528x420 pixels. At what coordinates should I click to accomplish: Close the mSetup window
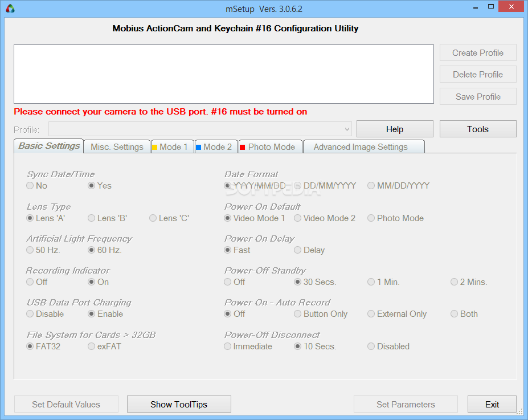tap(511, 7)
